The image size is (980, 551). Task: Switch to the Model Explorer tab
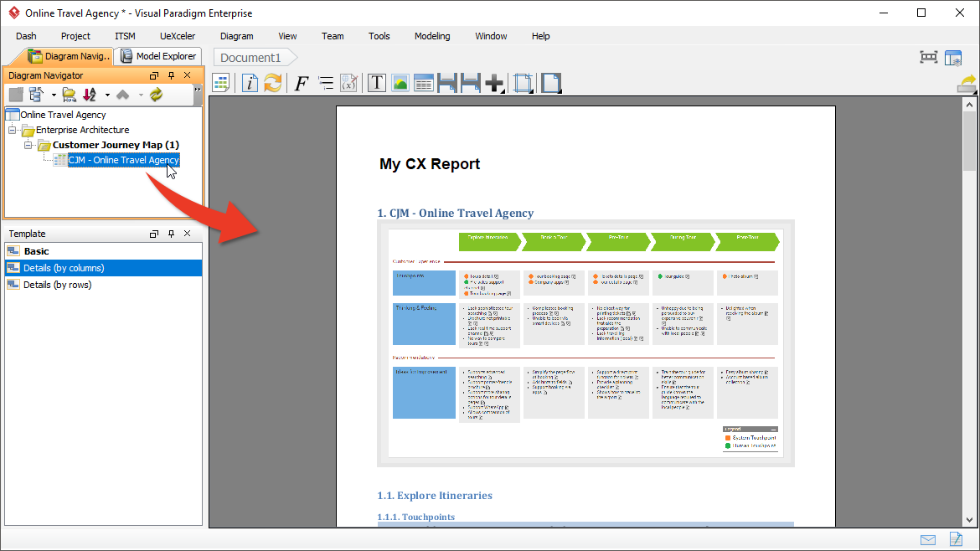pos(158,56)
